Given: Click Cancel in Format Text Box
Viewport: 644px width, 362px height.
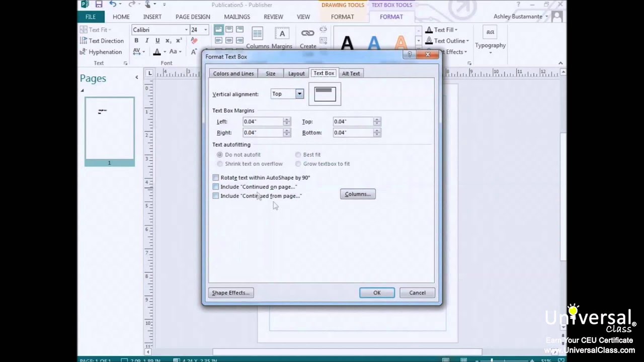Looking at the screenshot, I should point(417,293).
